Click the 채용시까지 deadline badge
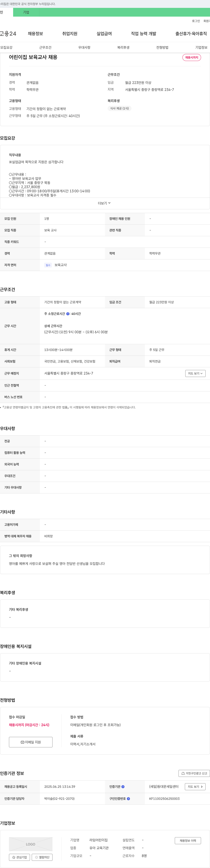Screen dimensions: 210x868 point(192,58)
